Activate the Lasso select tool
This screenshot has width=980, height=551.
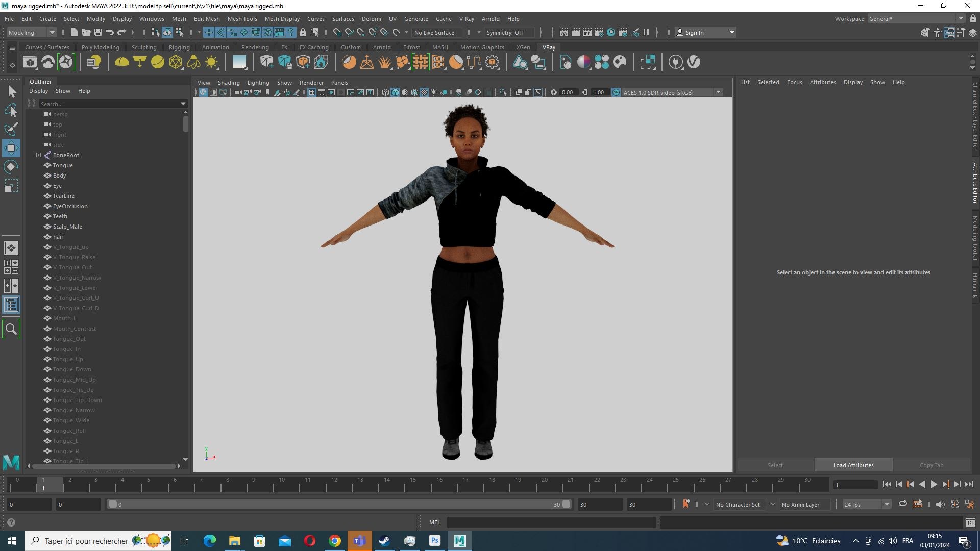coord(11,110)
